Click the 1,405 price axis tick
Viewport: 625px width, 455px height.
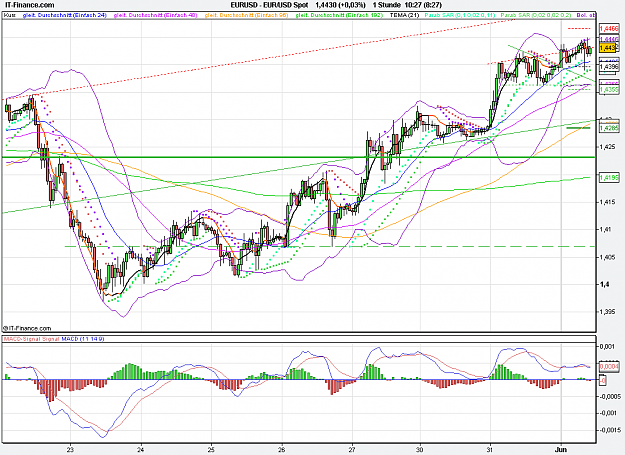607,257
